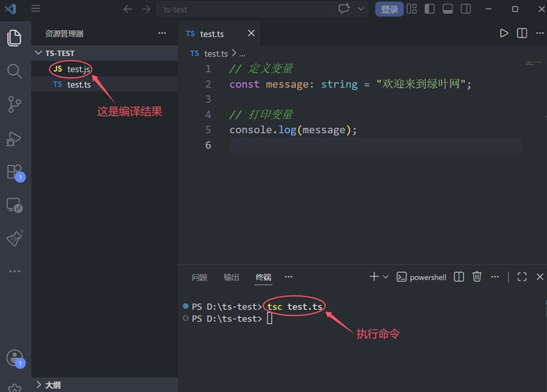Click the editor minimap
This screenshot has height=392, width=547.
pos(533,63)
